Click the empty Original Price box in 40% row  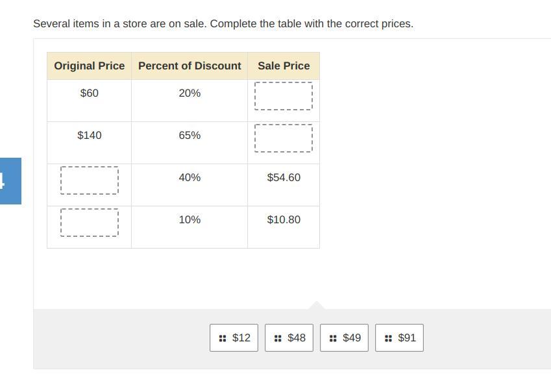coord(90,180)
